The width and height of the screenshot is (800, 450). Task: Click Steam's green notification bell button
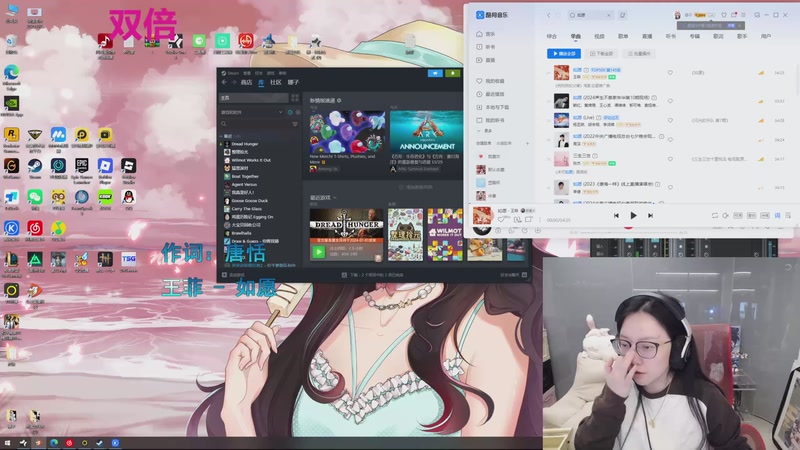[453, 73]
